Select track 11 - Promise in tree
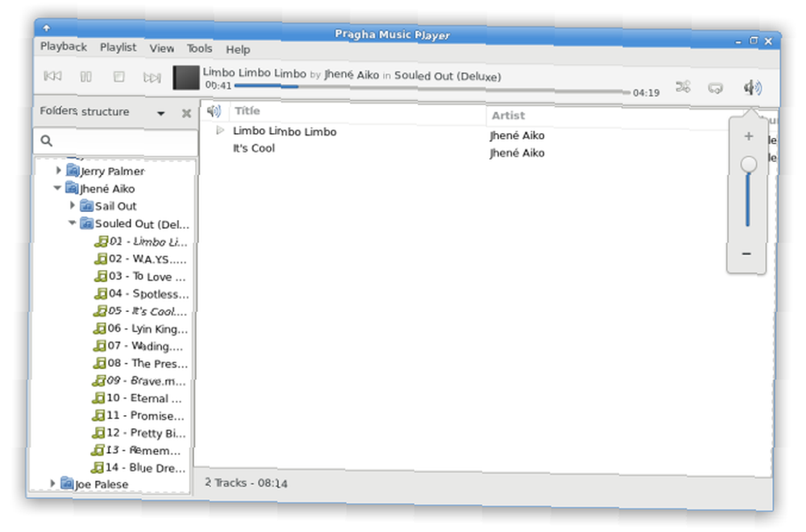The width and height of the screenshot is (806, 532). point(138,415)
